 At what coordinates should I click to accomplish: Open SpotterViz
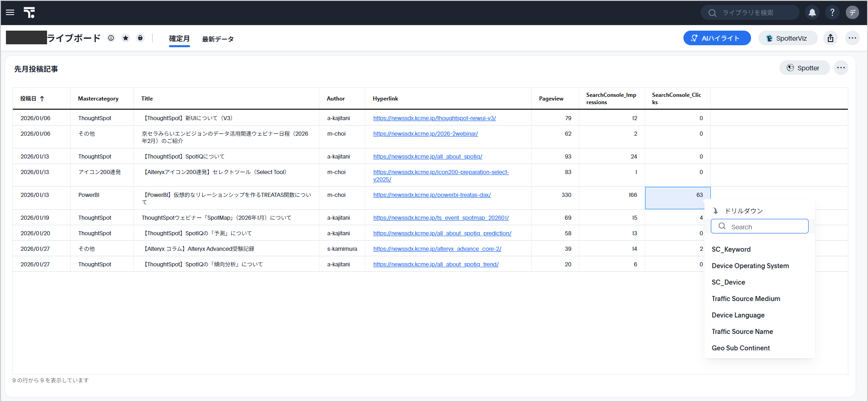788,38
